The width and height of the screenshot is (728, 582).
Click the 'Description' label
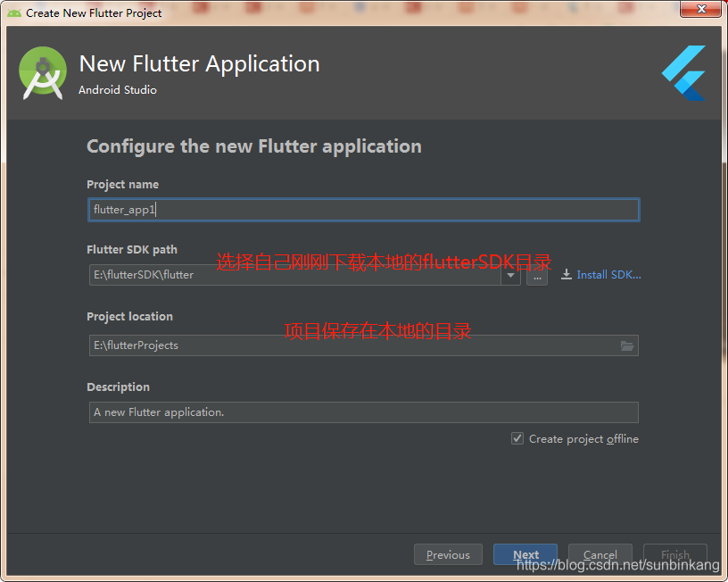pos(119,387)
